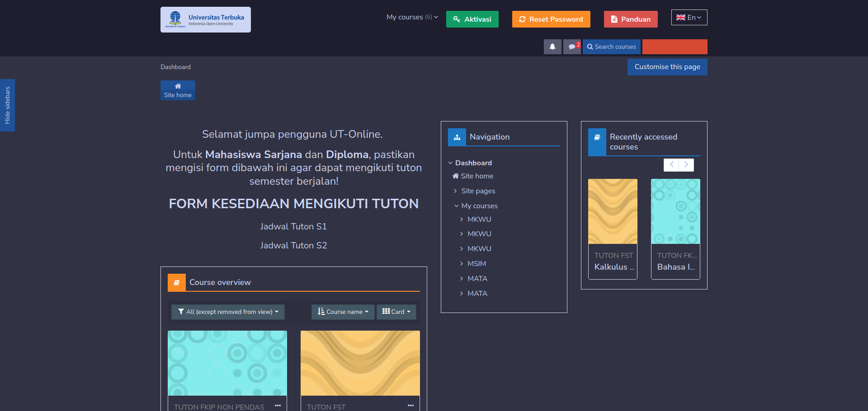Click Customise this page button

coord(667,67)
